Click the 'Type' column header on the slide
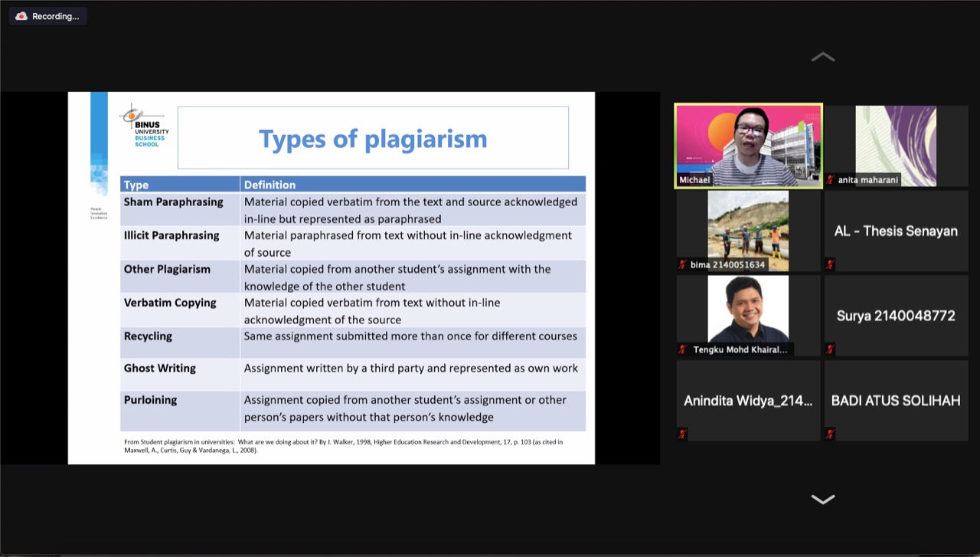The height and width of the screenshot is (557, 980). point(136,185)
